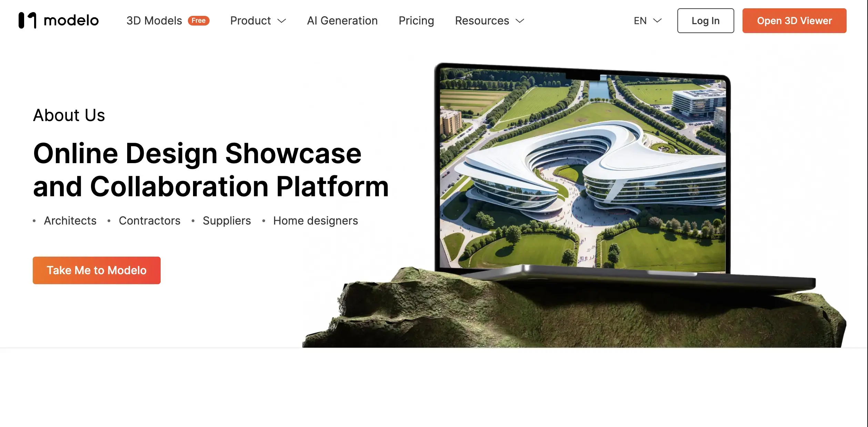Click the Log In button
Image resolution: width=868 pixels, height=427 pixels.
705,21
